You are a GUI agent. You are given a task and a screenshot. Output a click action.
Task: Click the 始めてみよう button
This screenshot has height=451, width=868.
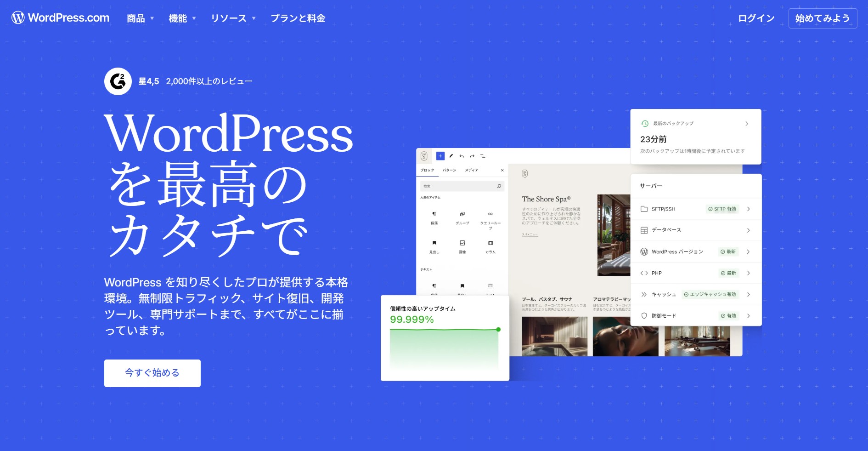[x=823, y=18]
